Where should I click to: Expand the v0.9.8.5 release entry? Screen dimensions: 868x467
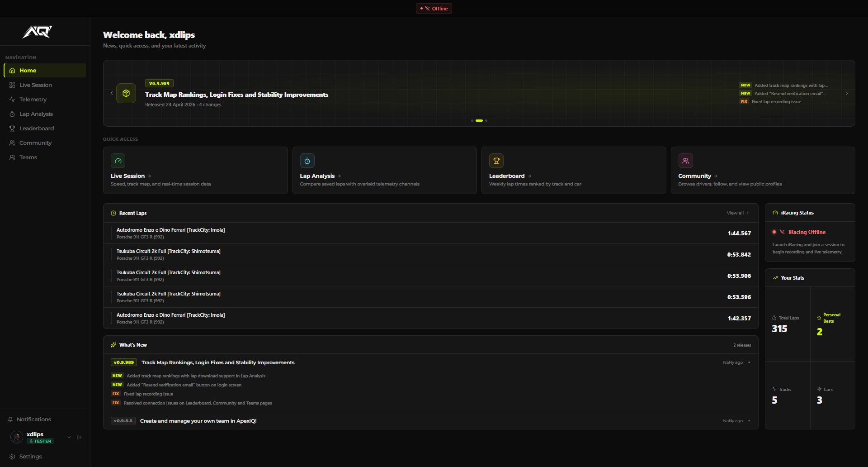pos(749,421)
